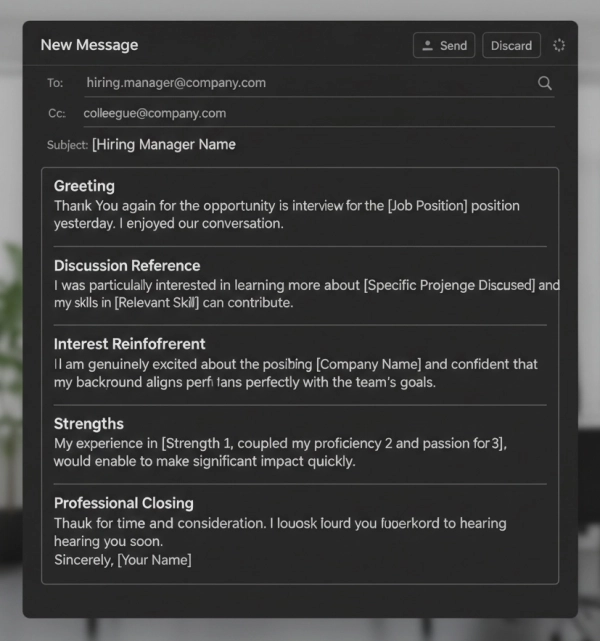Viewport: 600px width, 641px height.
Task: Click the dotted circle icon beside Discard
Action: coord(559,45)
